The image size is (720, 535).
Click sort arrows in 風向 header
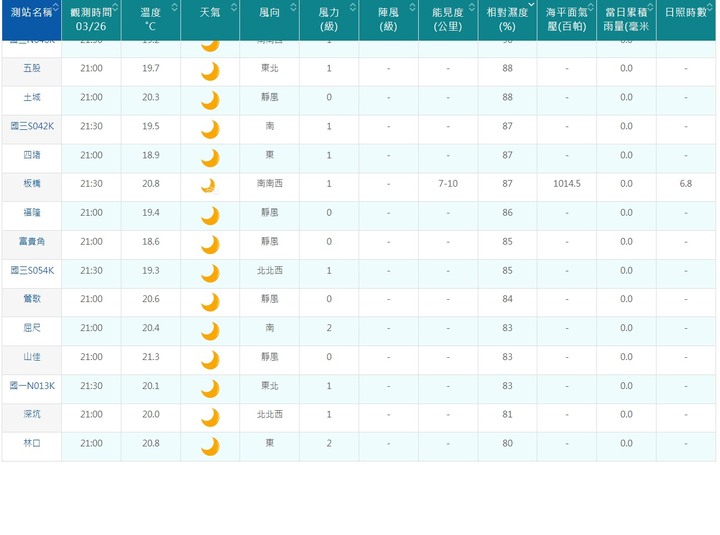[293, 7]
